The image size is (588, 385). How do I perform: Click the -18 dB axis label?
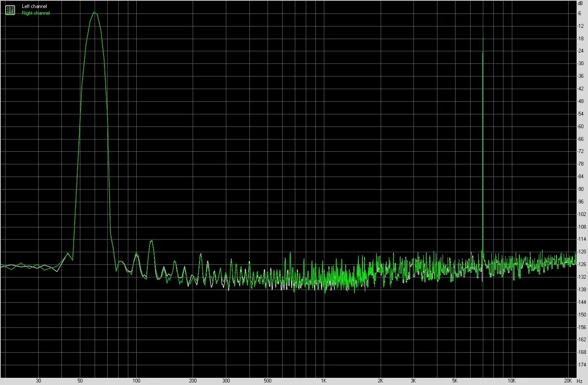coord(580,39)
